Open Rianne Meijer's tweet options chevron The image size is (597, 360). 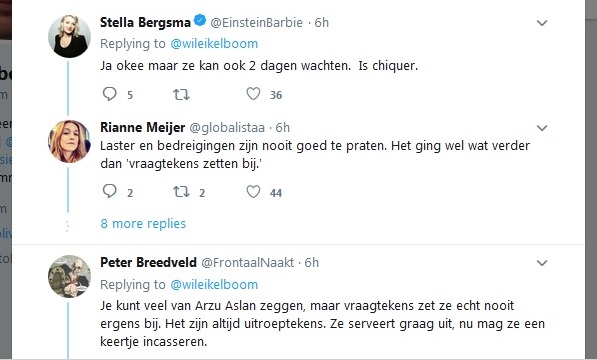[x=542, y=128]
